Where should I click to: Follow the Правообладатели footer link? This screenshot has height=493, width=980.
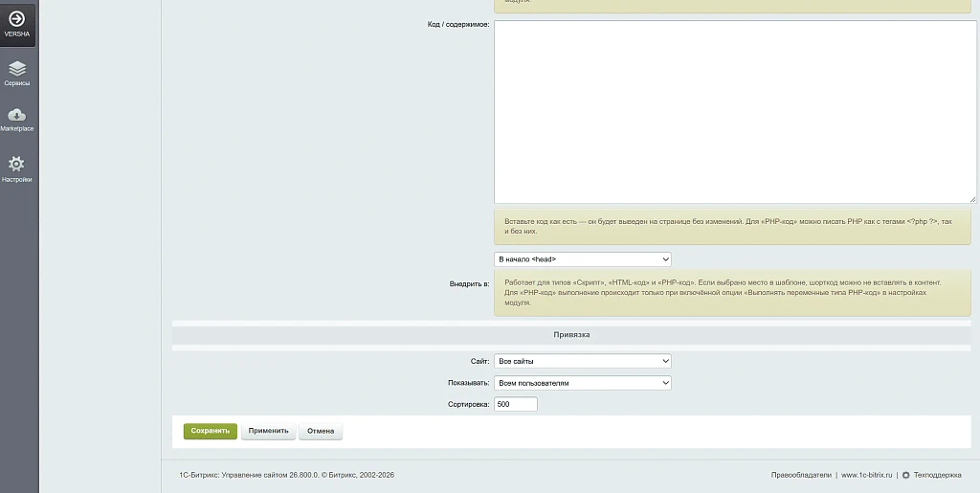coord(801,475)
